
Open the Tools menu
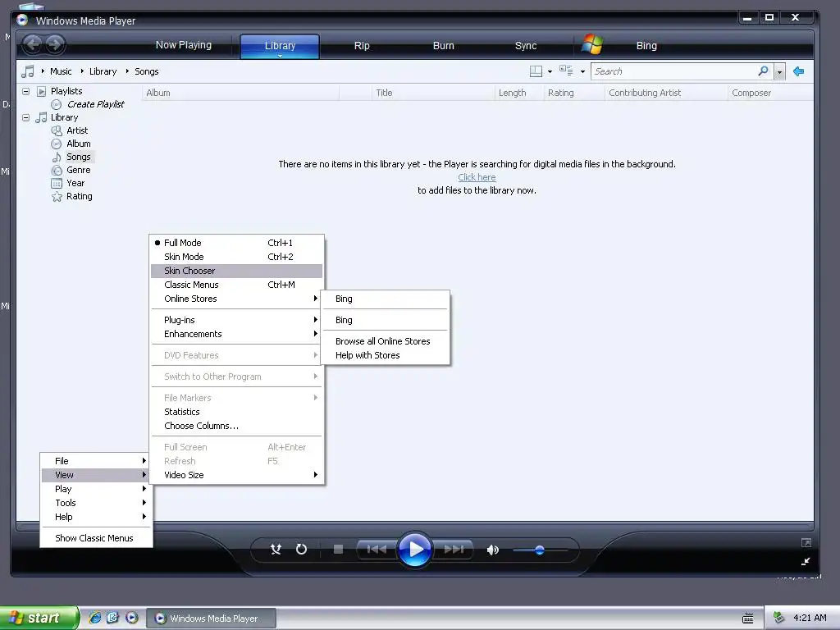coord(97,503)
